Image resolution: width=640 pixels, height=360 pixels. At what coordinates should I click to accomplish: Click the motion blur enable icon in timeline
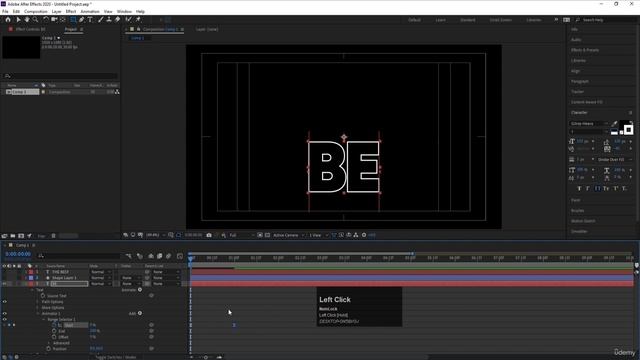[169, 256]
